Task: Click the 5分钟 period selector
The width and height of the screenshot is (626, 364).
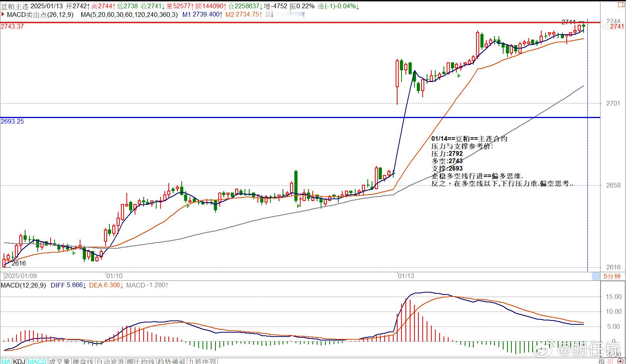Action: 612,276
